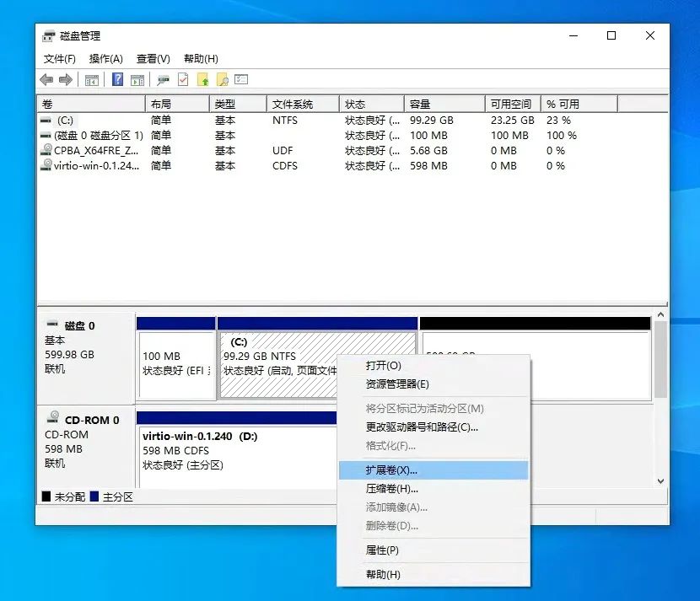The width and height of the screenshot is (700, 601).
Task: Choose 属性(P) in the context menu
Action: (433, 550)
